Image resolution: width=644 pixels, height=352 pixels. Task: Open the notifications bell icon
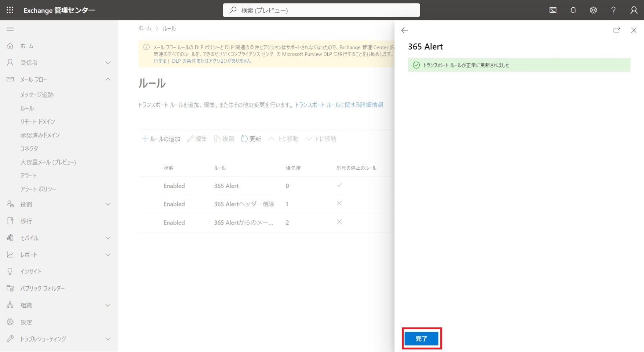click(x=573, y=10)
